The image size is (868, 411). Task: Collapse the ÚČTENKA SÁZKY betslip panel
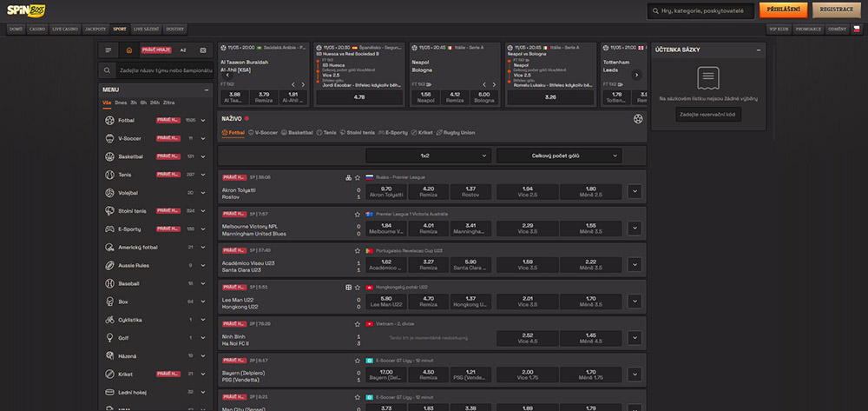coord(759,50)
